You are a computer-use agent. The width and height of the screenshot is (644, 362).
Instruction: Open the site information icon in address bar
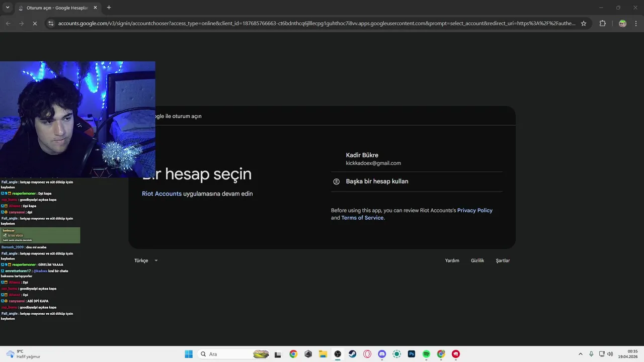point(50,23)
